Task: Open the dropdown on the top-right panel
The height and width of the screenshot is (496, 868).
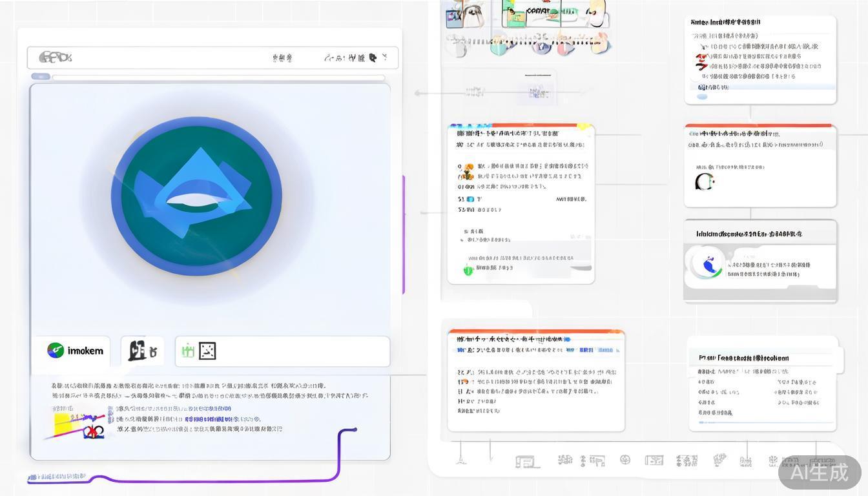Action: click(x=703, y=96)
